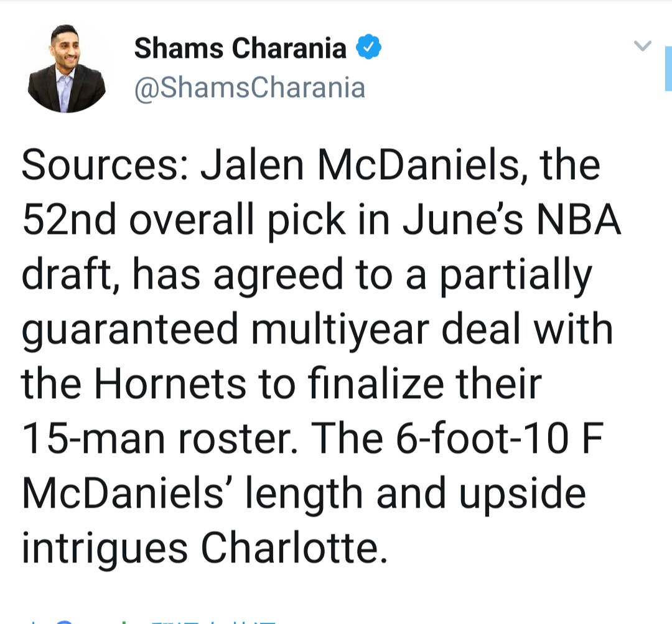This screenshot has width=672, height=624.
Task: Click the word "Sources:" in the tweet
Action: [x=105, y=165]
